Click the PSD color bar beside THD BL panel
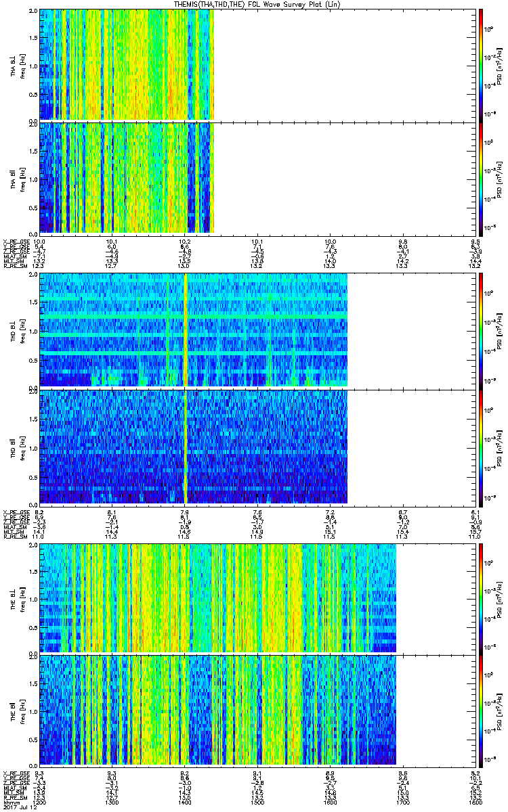Screen dimensions: 508x812 tap(481, 330)
